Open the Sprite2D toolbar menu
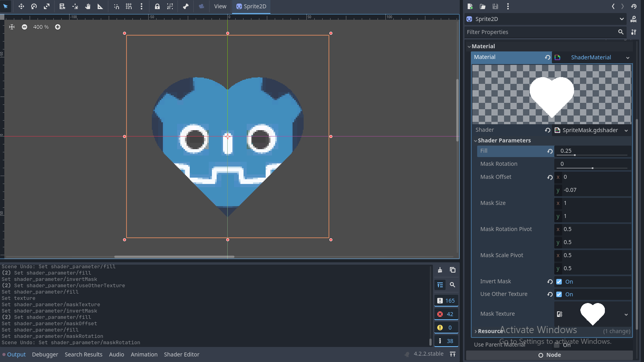This screenshot has height=362, width=644. (251, 6)
